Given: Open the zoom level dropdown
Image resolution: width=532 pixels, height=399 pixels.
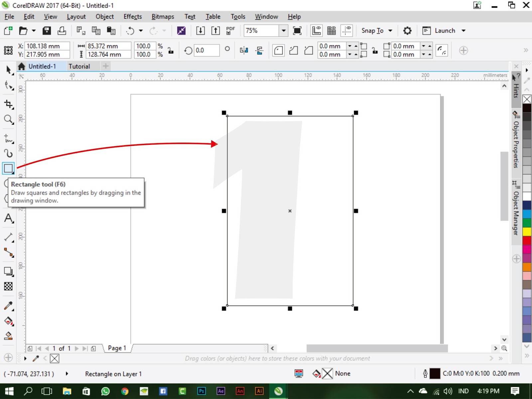Looking at the screenshot, I should coord(283,31).
